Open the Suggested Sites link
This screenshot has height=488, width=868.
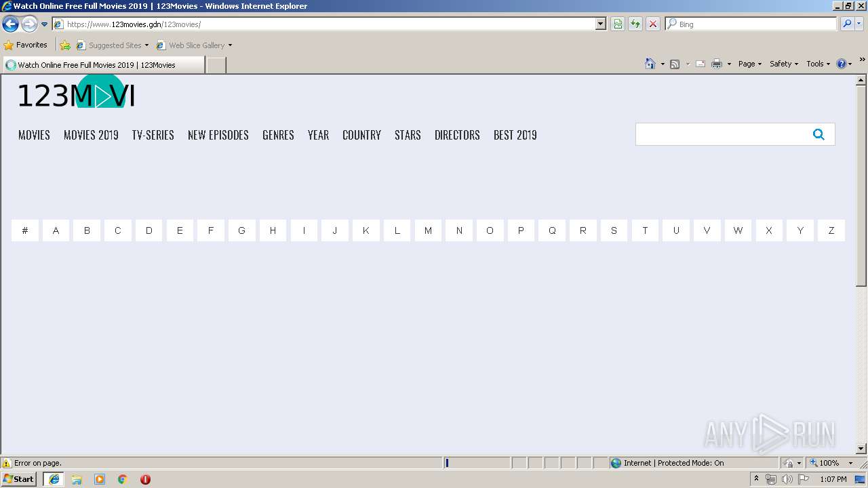pyautogui.click(x=112, y=45)
